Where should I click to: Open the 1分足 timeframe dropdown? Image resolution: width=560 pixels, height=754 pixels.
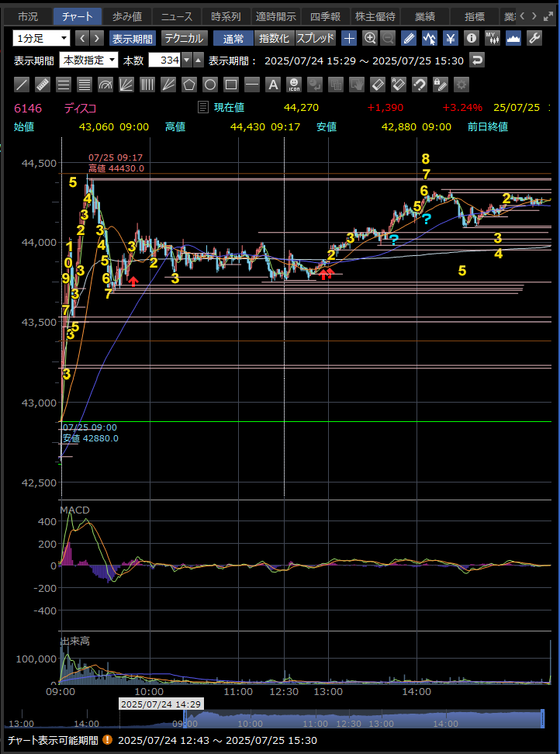coord(41,38)
